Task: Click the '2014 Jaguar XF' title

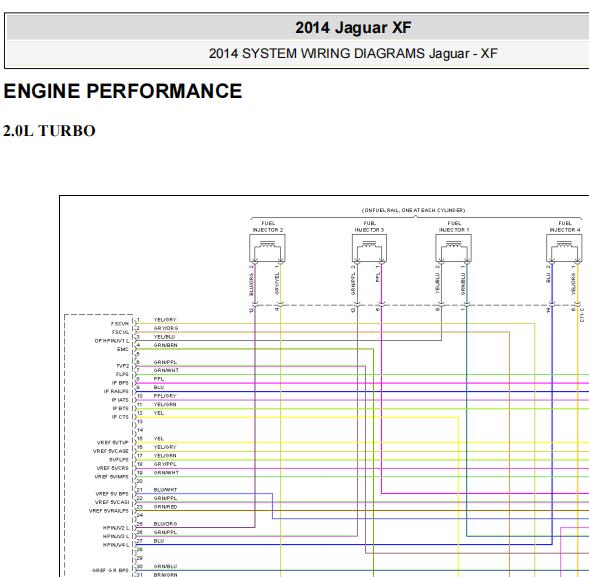Action: coord(353,27)
